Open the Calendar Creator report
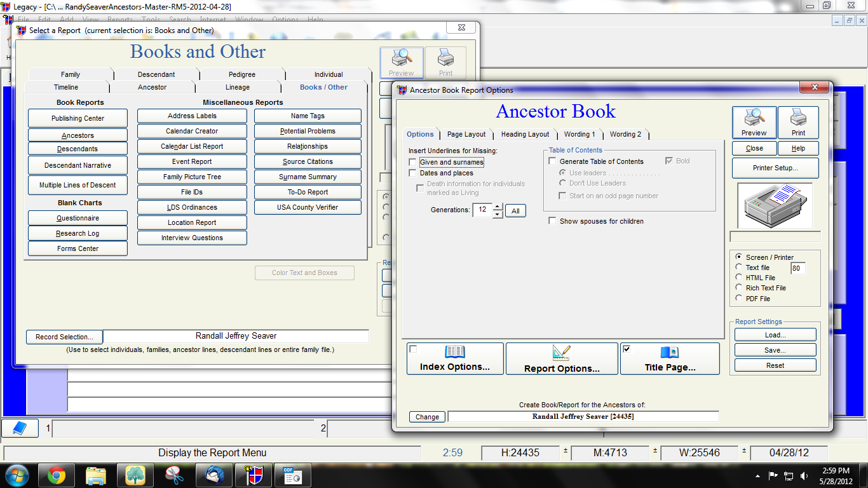This screenshot has width=868, height=488. [x=192, y=131]
